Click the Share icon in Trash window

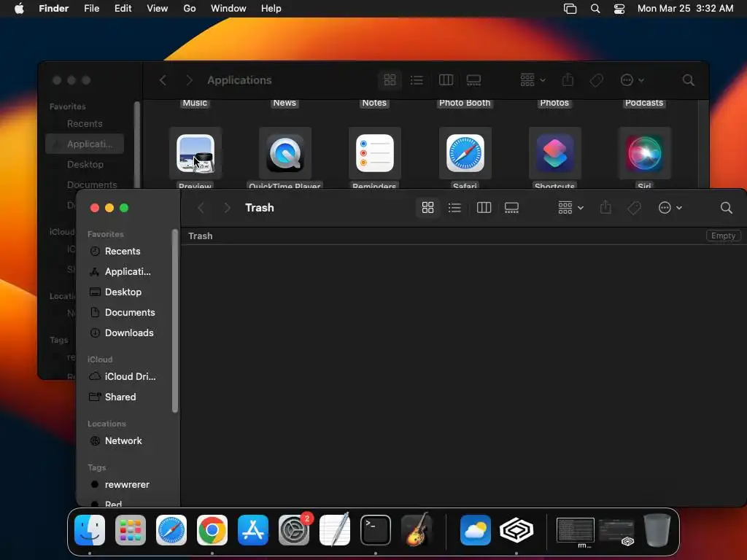click(605, 208)
